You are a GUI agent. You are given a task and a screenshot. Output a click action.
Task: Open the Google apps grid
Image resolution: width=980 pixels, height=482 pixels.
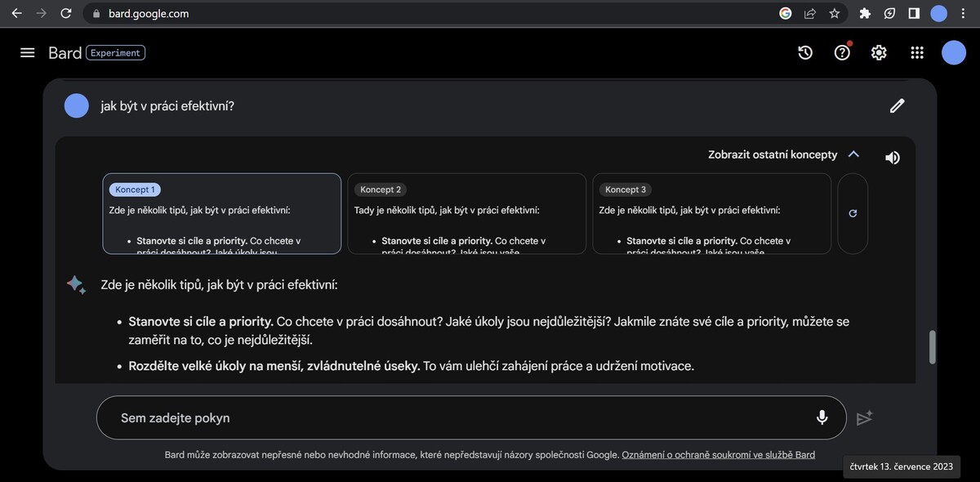pyautogui.click(x=916, y=52)
